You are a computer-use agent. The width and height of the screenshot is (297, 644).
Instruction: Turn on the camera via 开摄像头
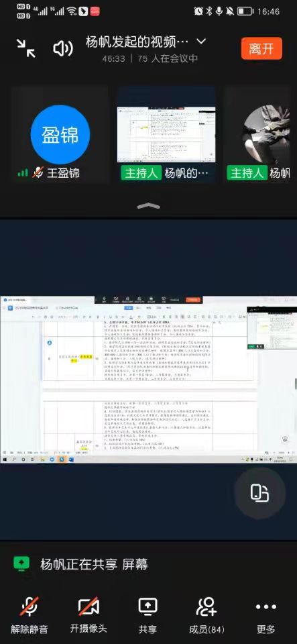coord(88,614)
